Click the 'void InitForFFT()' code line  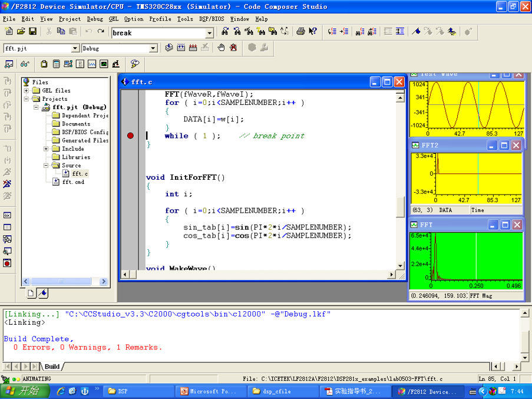pyautogui.click(x=185, y=177)
